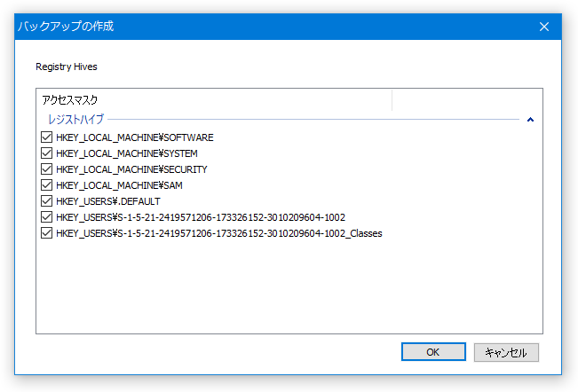The image size is (578, 392).
Task: Close the バックアップの作成 dialog
Action: (x=544, y=27)
